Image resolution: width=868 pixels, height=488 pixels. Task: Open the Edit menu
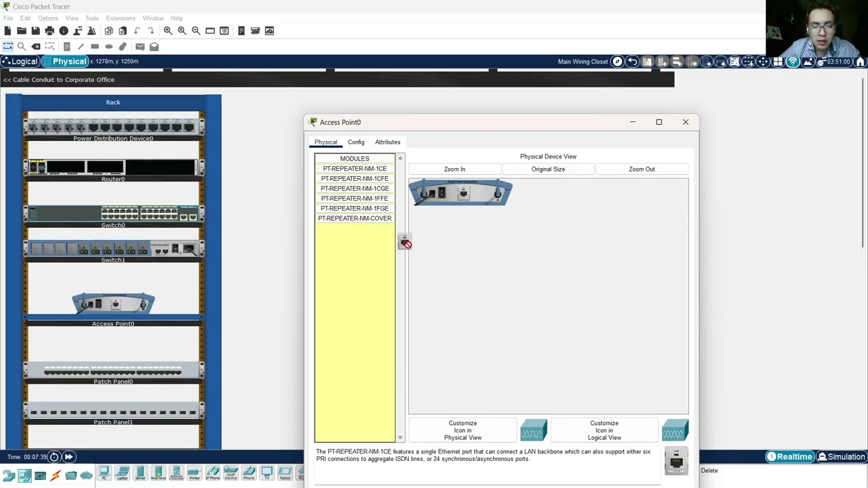25,18
